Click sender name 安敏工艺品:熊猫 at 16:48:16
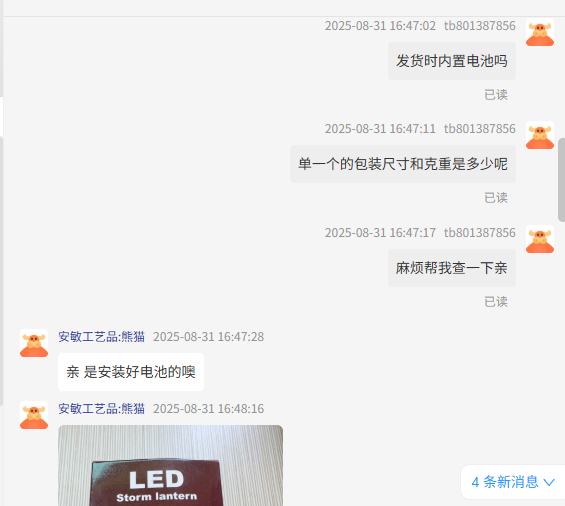Screen dimensions: 565x506 click(x=102, y=409)
